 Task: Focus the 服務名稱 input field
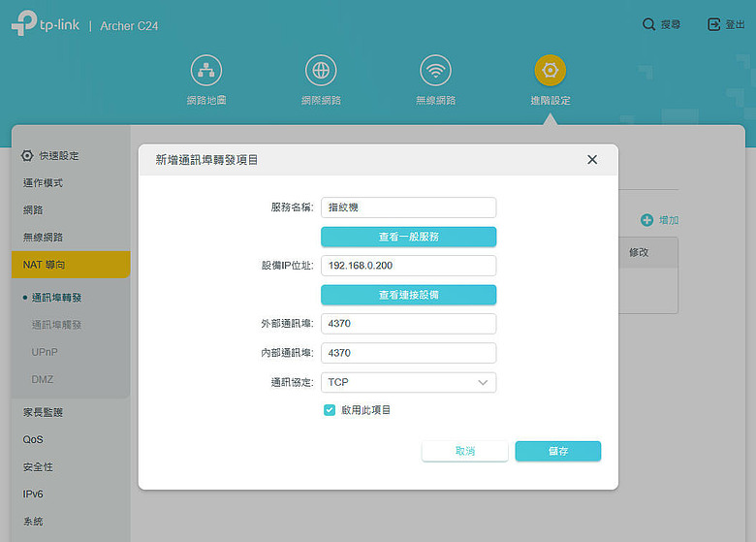pos(408,207)
